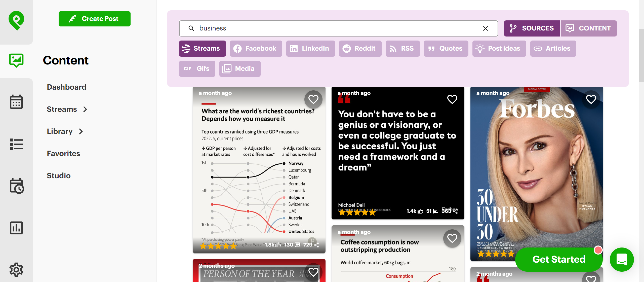Toggle favorite on Michael Dell quote card
The width and height of the screenshot is (644, 282).
pyautogui.click(x=452, y=99)
